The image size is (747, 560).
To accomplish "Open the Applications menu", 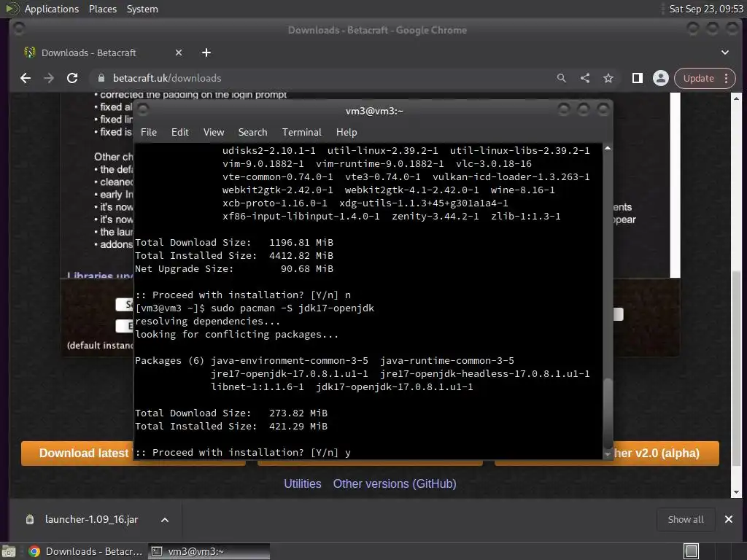I will coord(52,9).
